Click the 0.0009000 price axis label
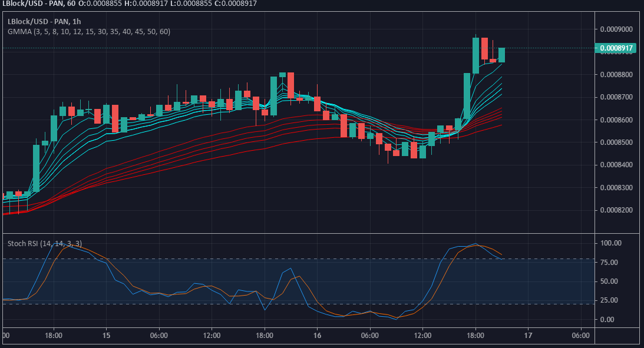This screenshot has width=644, height=348. (x=616, y=29)
